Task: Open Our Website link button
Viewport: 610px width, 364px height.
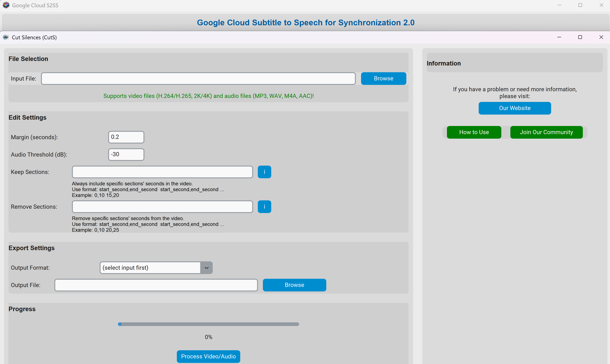Action: coord(515,108)
